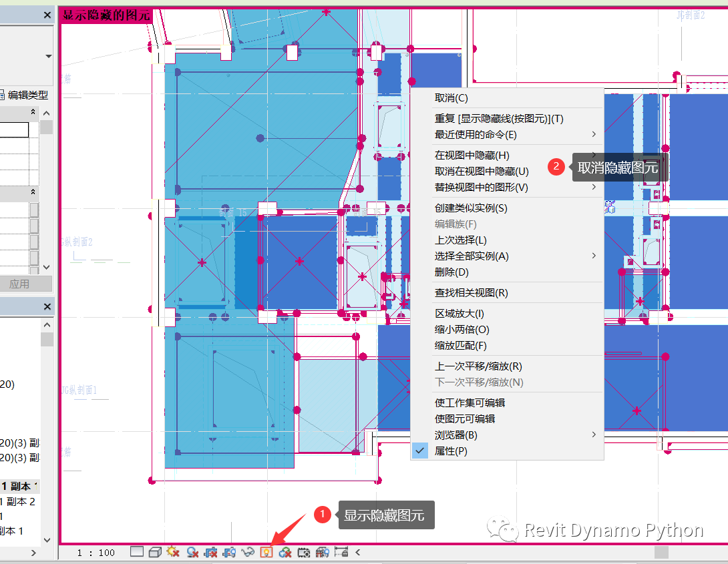The width and height of the screenshot is (728, 564).
Task: Click Edit Type (编辑类型) button
Action: [24, 95]
